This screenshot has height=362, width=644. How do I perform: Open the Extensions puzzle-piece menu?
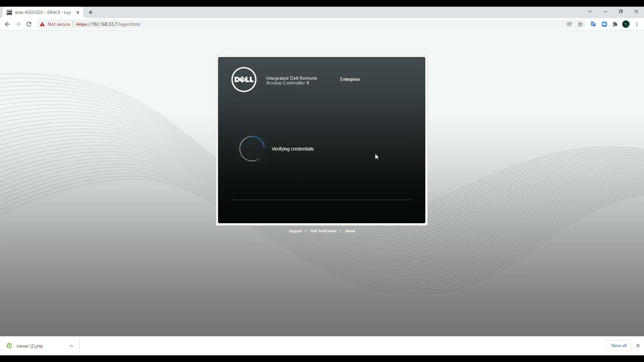pyautogui.click(x=615, y=24)
